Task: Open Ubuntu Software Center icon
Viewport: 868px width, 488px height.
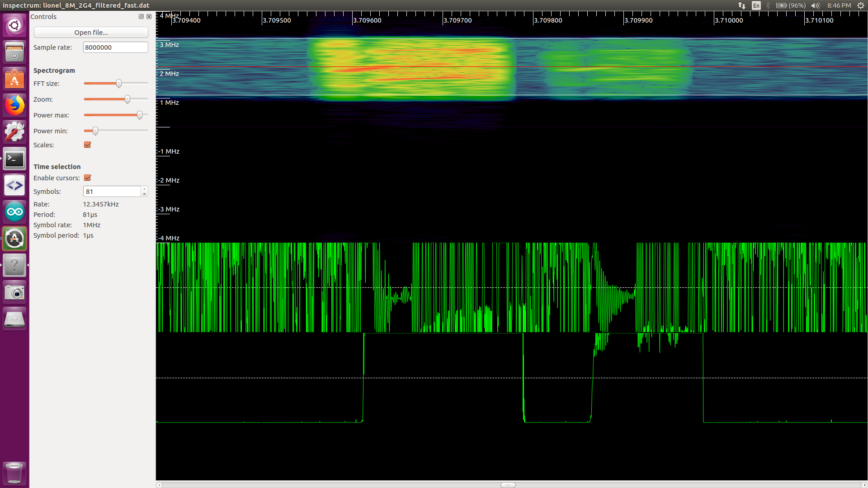Action: pos(14,79)
